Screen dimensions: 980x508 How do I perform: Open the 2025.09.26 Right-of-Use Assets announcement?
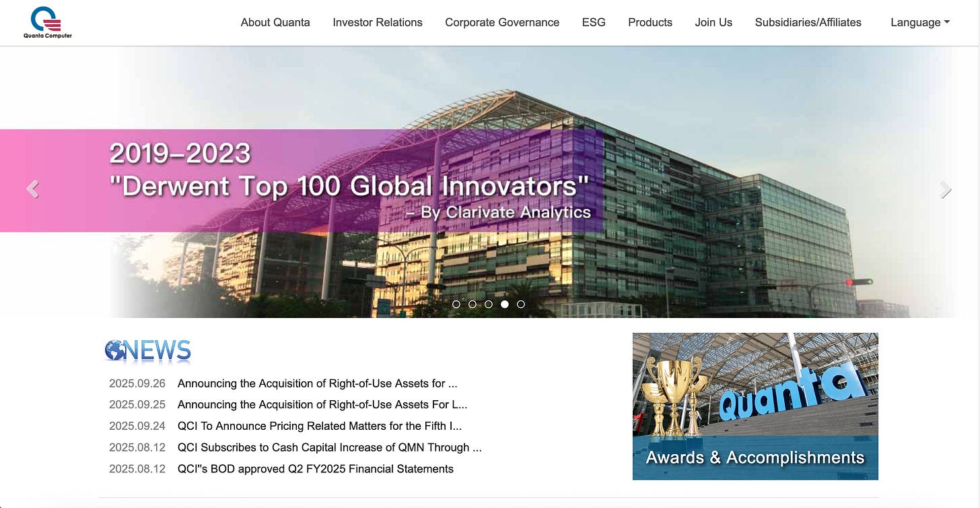pyautogui.click(x=318, y=383)
